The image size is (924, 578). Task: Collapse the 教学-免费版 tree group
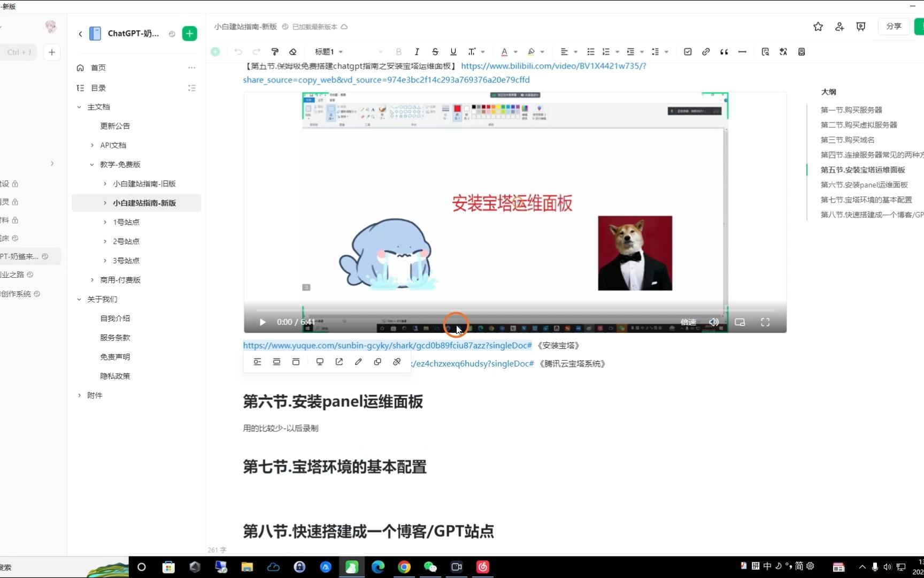tap(92, 165)
